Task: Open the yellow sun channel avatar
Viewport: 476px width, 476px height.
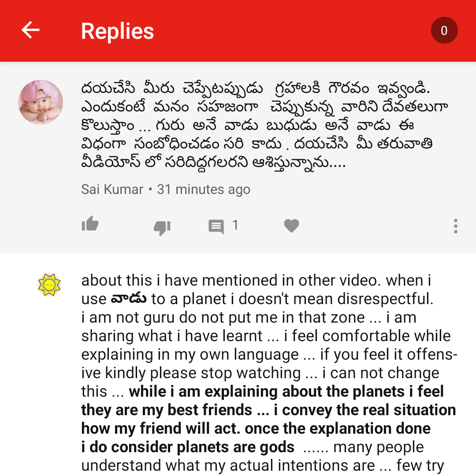Action: pos(49,284)
